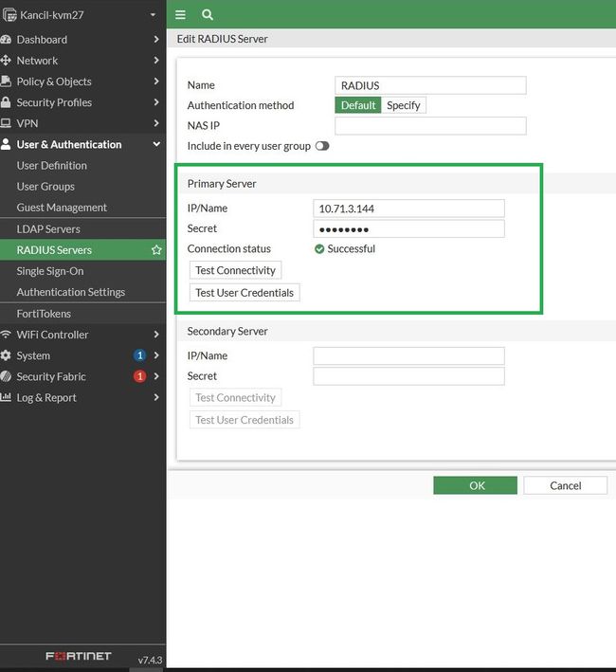Click the Security Profiles lock icon
The width and height of the screenshot is (616, 672).
coord(7,102)
